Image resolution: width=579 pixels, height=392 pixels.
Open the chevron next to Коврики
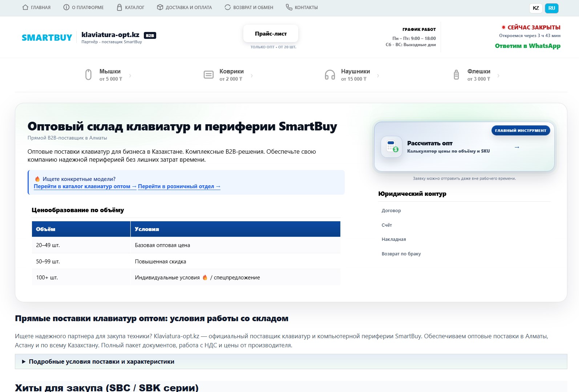[x=252, y=76]
